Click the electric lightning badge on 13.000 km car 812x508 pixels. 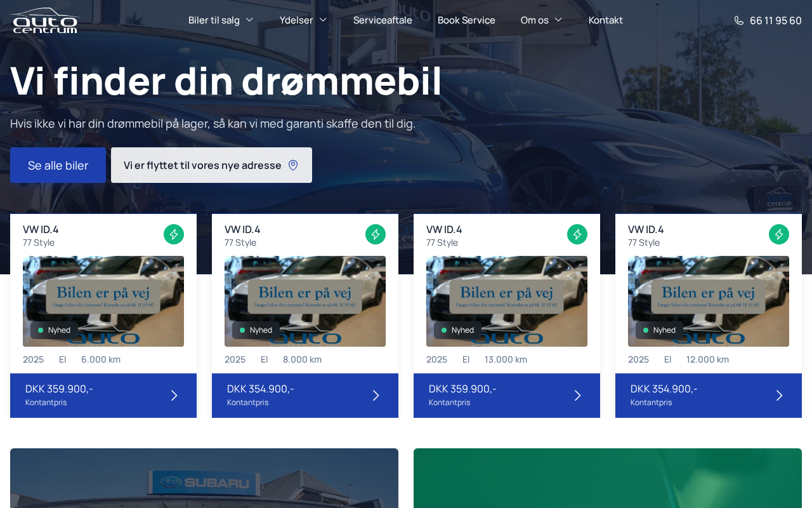(x=577, y=234)
